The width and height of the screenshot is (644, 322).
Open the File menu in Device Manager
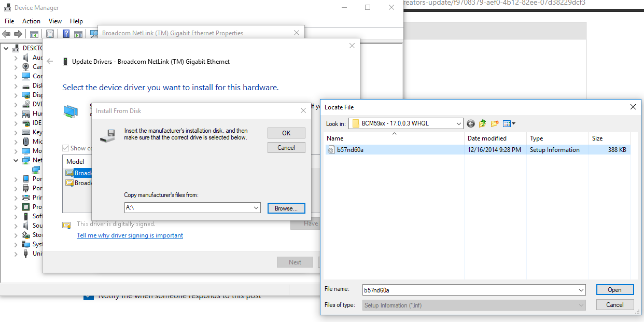coord(9,21)
